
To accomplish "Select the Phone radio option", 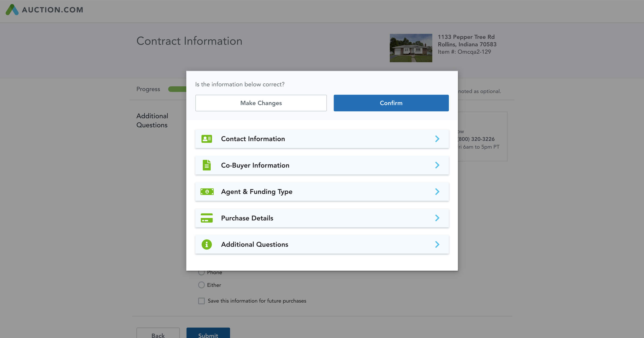I will point(201,273).
